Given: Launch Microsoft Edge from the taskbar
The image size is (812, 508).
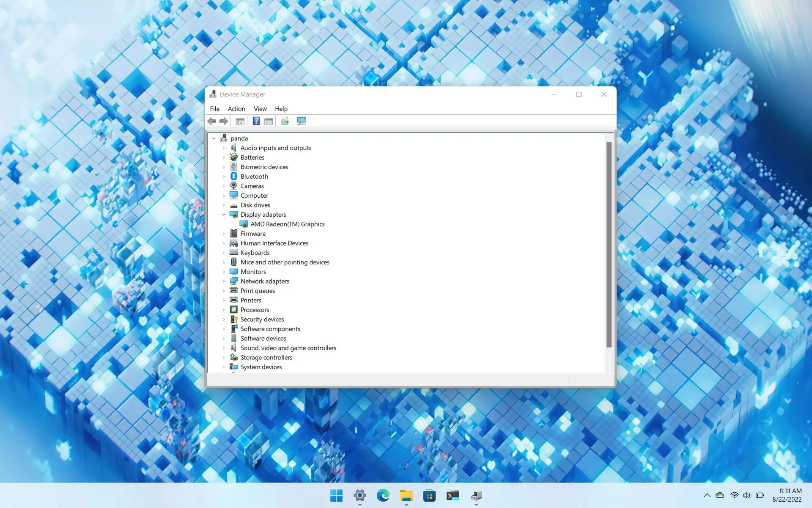Looking at the screenshot, I should (x=383, y=495).
